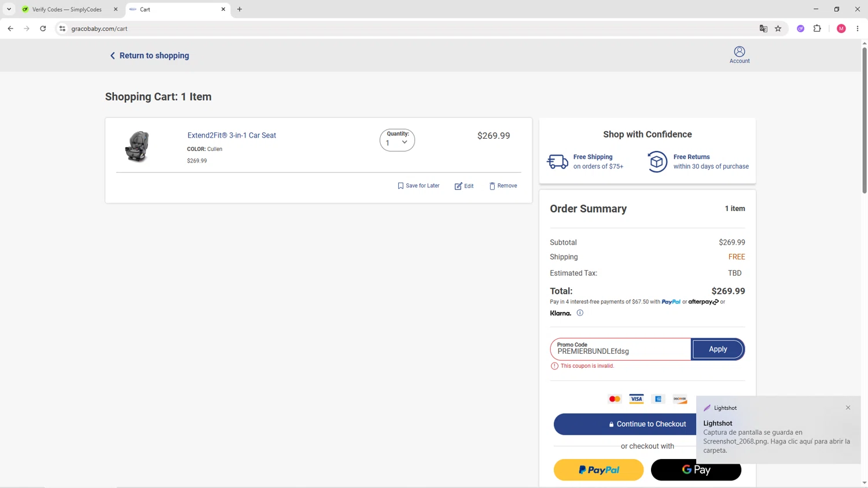Check out with Google Pay

point(696,470)
